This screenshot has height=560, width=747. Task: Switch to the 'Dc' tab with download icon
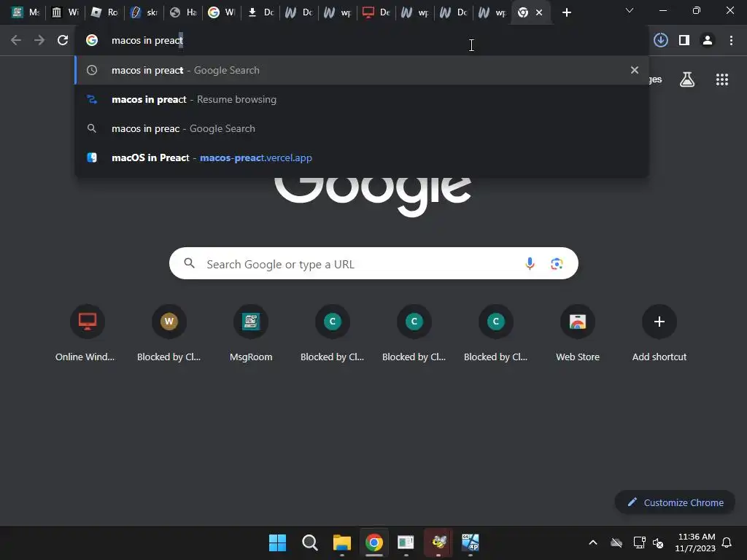coord(260,12)
